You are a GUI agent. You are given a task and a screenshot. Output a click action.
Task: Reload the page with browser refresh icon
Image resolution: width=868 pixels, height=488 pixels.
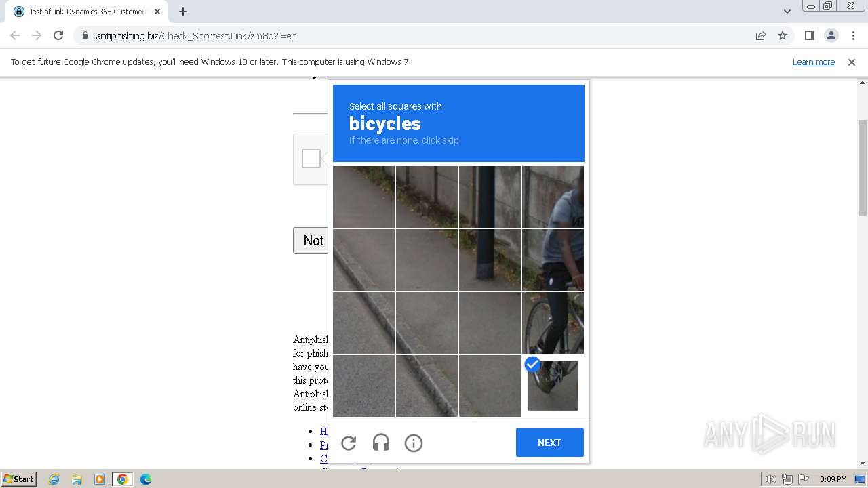58,35
